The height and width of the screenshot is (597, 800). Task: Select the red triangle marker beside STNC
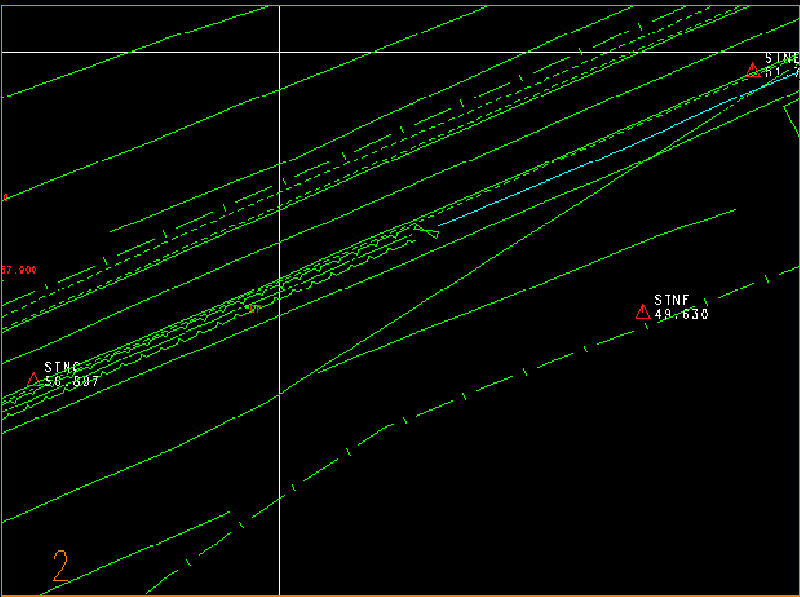coord(33,379)
